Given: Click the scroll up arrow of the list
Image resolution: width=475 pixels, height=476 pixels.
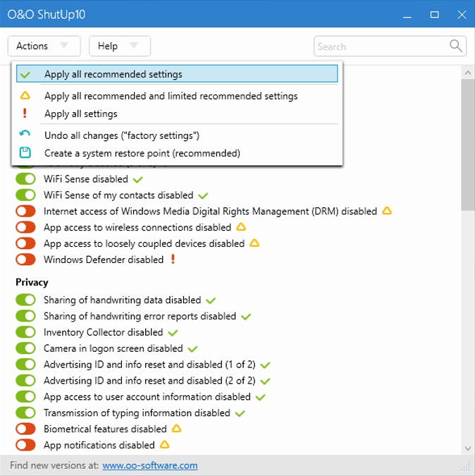Looking at the screenshot, I should (468, 73).
